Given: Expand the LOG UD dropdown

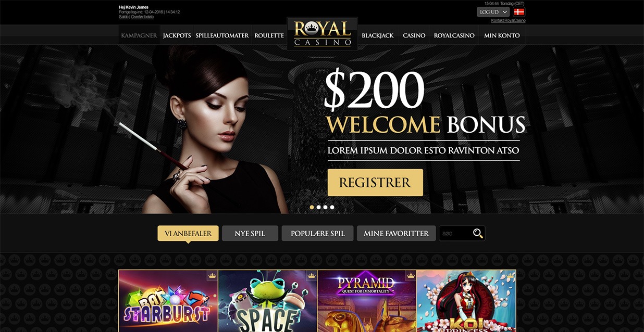Looking at the screenshot, I should (493, 12).
